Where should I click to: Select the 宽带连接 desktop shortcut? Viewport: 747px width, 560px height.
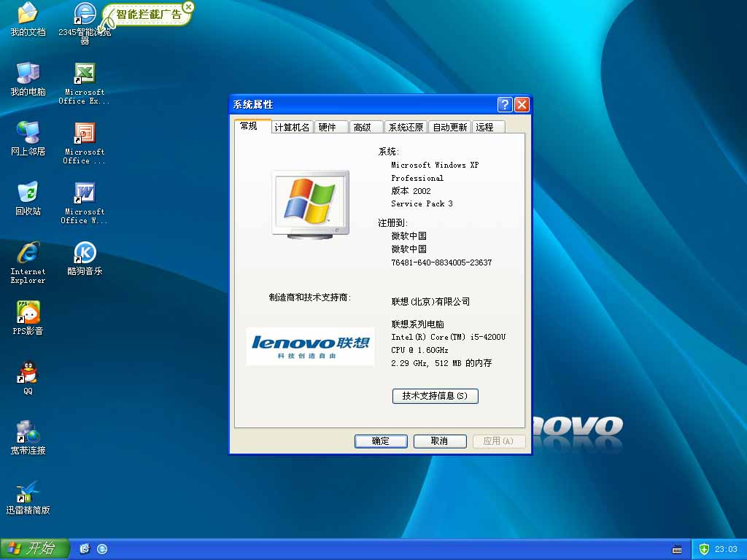tap(28, 437)
